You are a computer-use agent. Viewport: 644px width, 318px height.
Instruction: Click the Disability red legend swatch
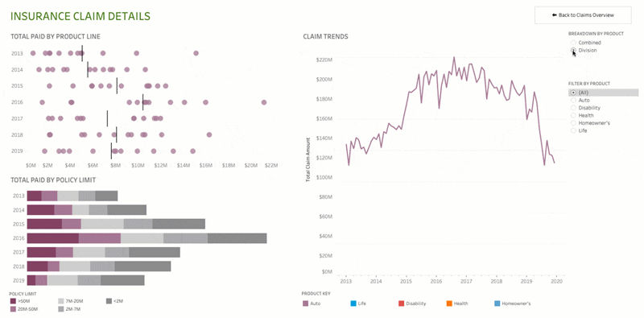pyautogui.click(x=401, y=304)
